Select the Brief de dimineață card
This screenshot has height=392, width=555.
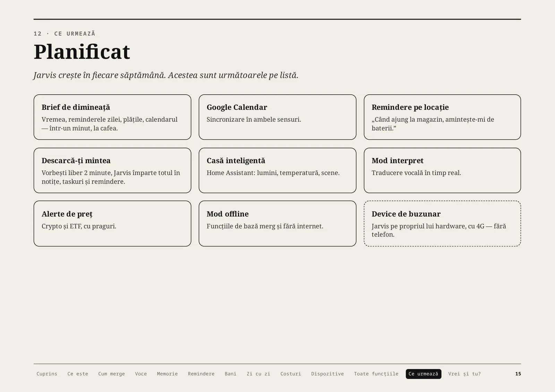pos(112,117)
